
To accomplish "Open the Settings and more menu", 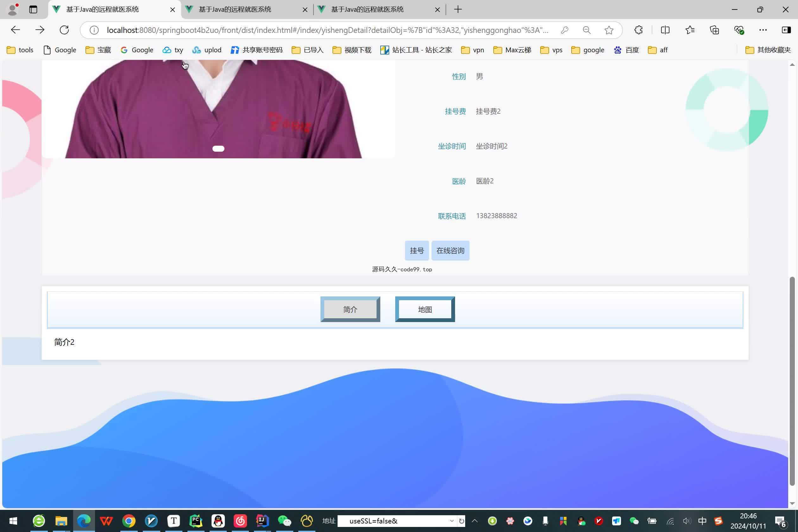I will pos(763,30).
